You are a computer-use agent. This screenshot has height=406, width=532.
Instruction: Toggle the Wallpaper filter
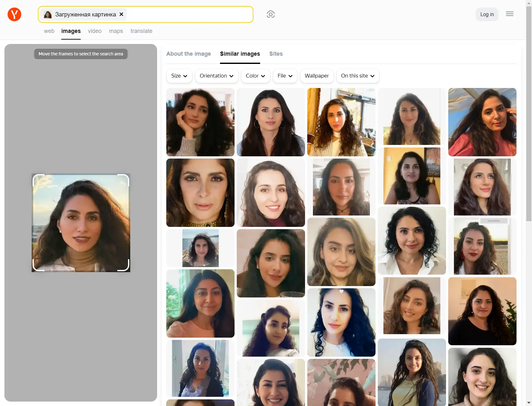click(316, 76)
